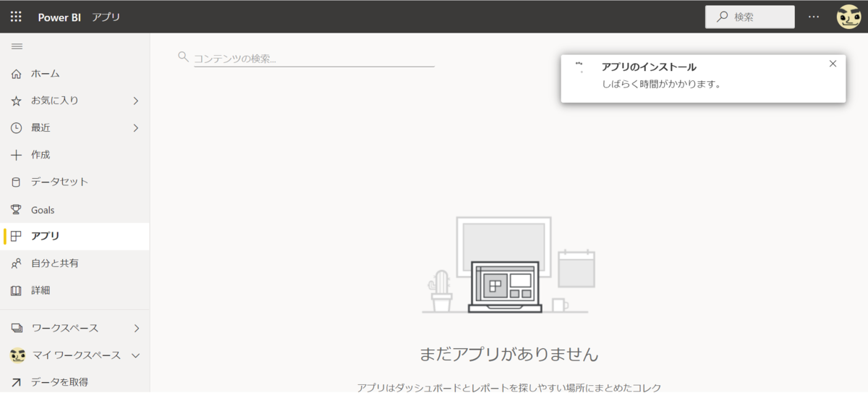
Task: Open the more options ellipsis in header
Action: pyautogui.click(x=814, y=17)
